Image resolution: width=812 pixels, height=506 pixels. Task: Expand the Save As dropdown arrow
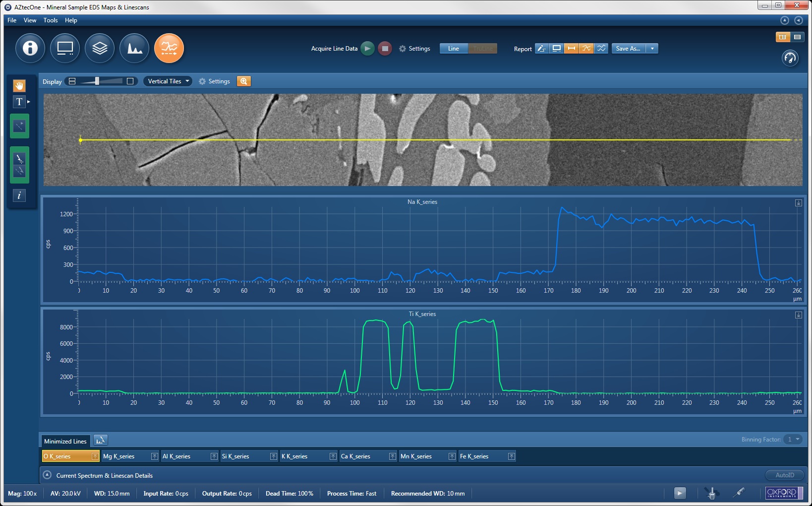click(x=652, y=49)
